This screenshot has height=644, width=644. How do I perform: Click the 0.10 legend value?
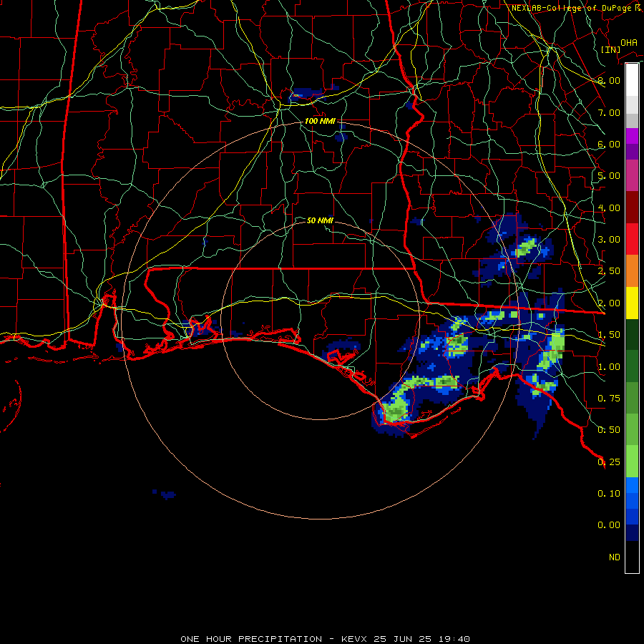point(609,494)
